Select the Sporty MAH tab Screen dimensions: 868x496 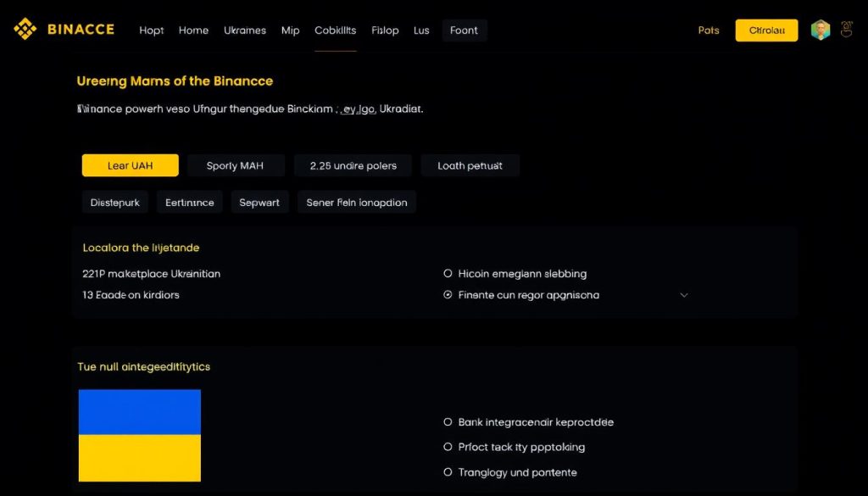point(236,165)
